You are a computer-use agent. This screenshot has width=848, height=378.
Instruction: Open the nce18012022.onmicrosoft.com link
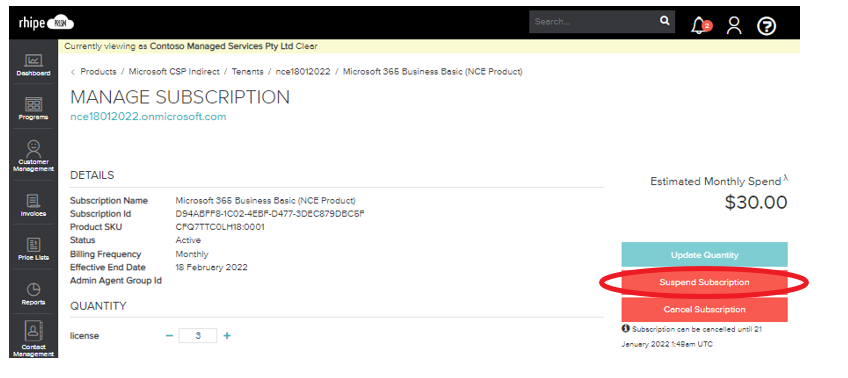(148, 117)
